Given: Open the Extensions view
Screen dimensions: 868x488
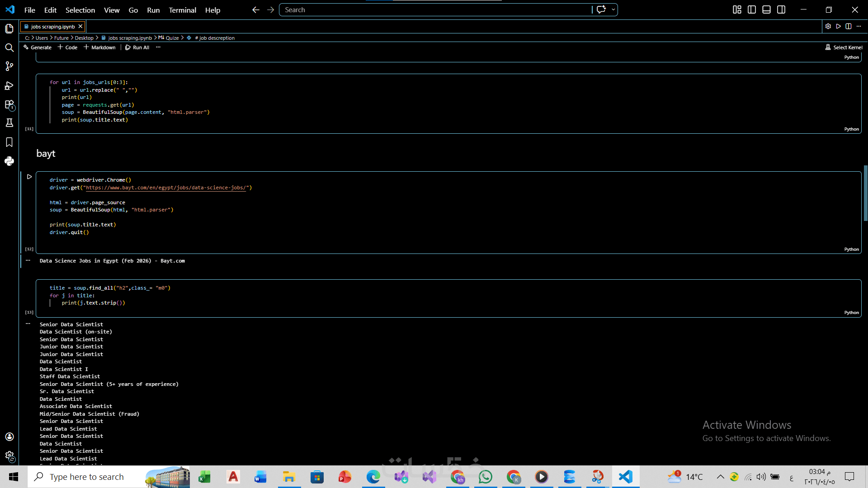Looking at the screenshot, I should (9, 105).
